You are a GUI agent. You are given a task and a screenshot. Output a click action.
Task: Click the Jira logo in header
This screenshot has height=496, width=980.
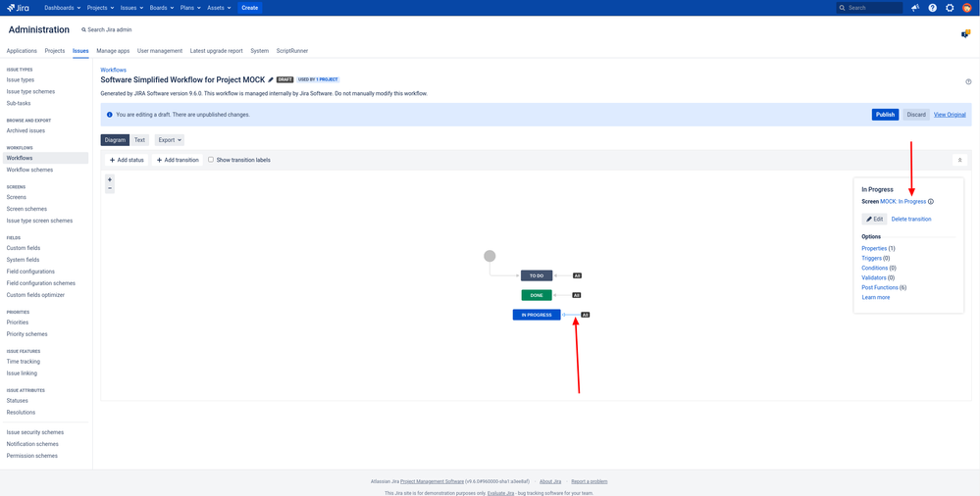pyautogui.click(x=18, y=8)
